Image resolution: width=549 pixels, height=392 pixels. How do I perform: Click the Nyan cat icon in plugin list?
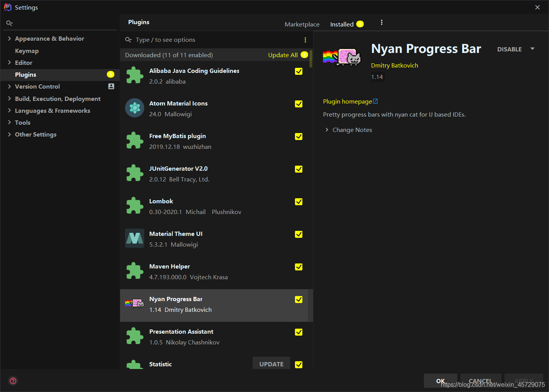(x=134, y=303)
